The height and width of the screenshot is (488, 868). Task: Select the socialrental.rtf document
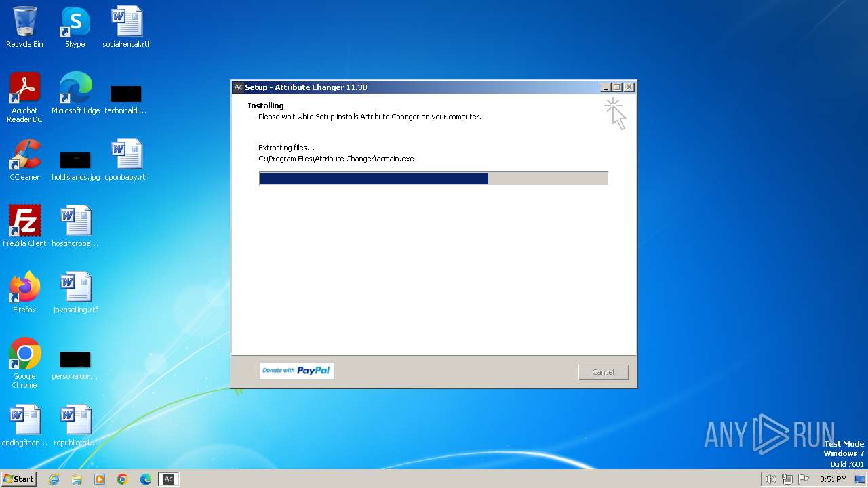coord(126,27)
